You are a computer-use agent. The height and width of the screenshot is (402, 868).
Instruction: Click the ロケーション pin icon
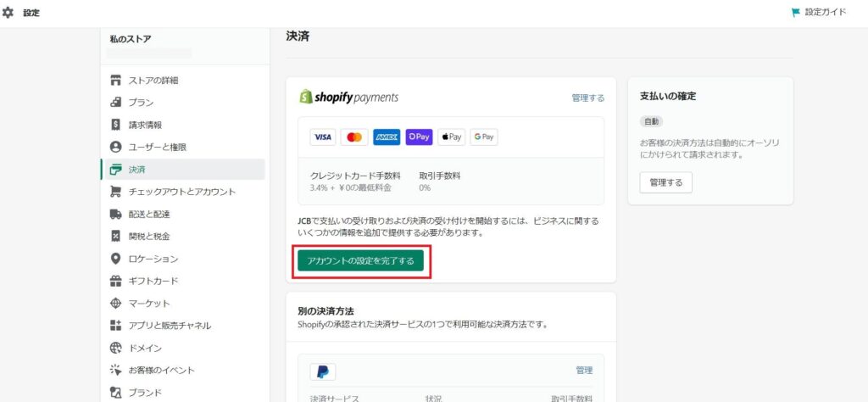coord(115,259)
